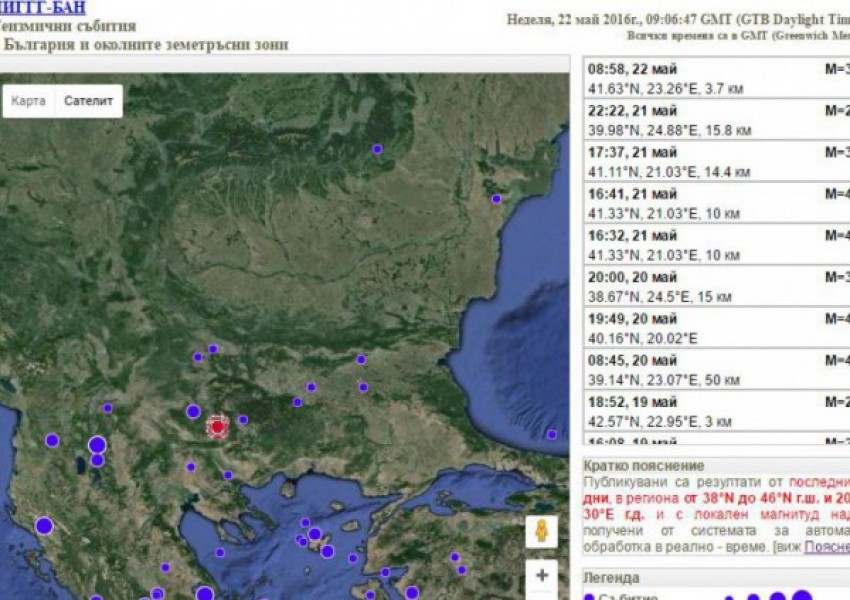Zoom in the map with plus button

point(541,575)
